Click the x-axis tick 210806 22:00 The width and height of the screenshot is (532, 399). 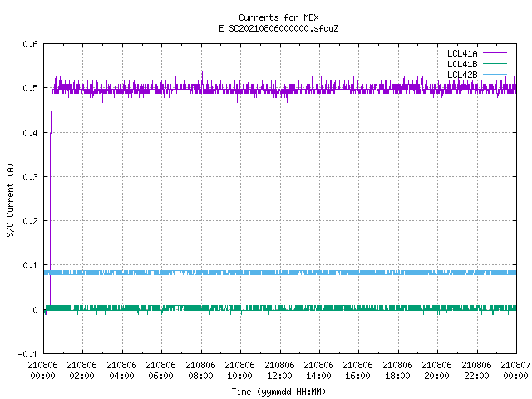pos(476,371)
